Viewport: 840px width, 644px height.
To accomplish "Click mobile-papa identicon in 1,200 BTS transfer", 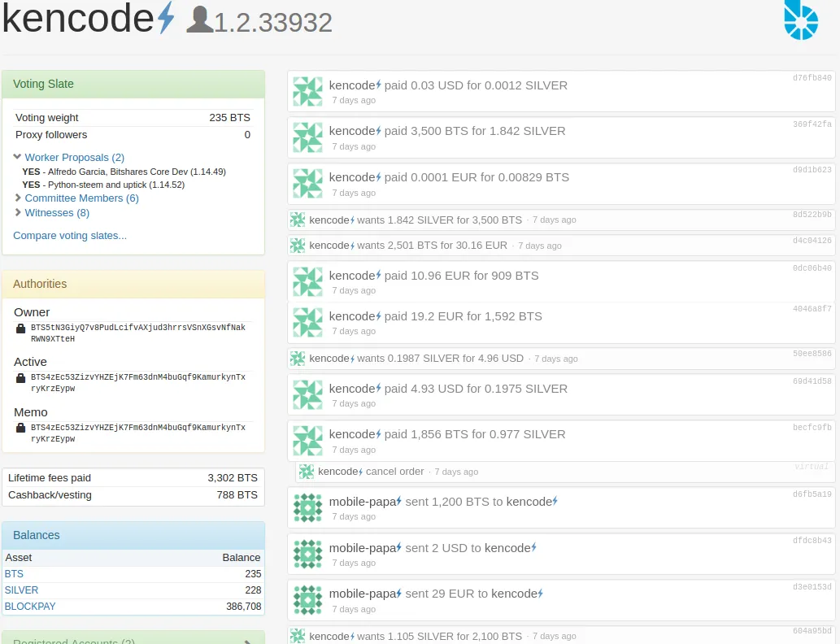I will (x=308, y=507).
